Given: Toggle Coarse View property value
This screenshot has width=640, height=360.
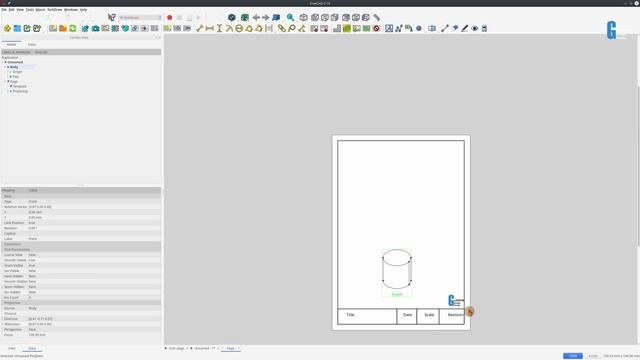Looking at the screenshot, I should point(94,255).
